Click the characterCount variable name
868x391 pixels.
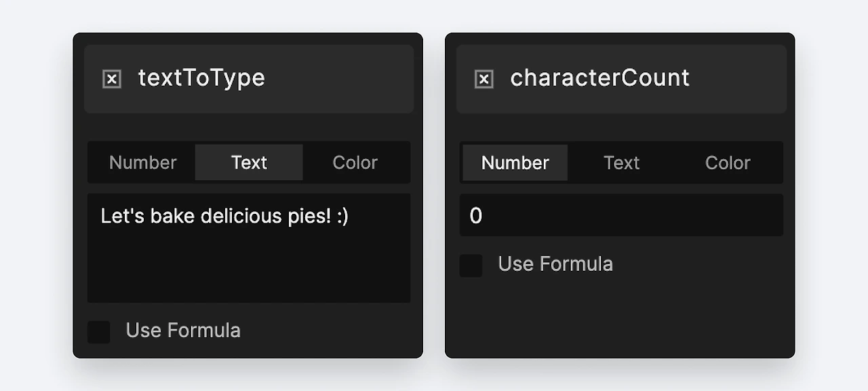click(599, 78)
